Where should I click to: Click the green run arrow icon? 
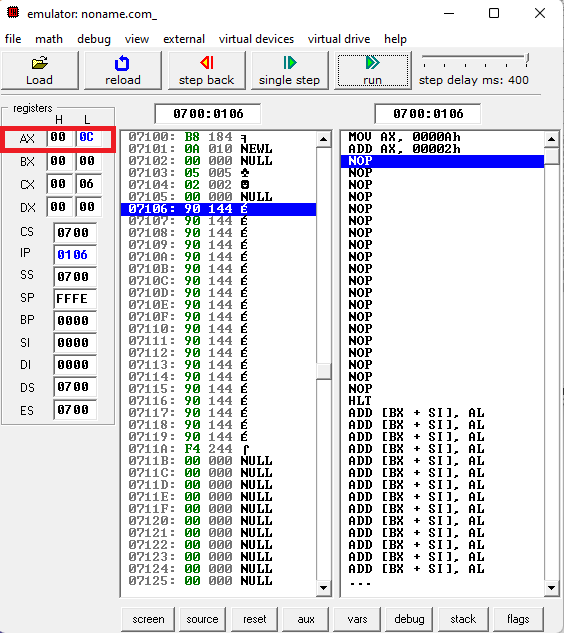373,63
